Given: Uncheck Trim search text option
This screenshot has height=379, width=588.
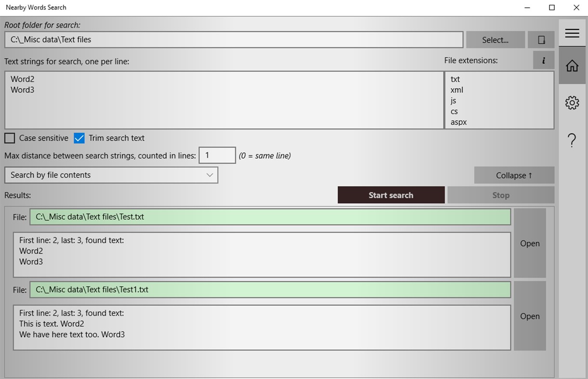Looking at the screenshot, I should pos(79,138).
